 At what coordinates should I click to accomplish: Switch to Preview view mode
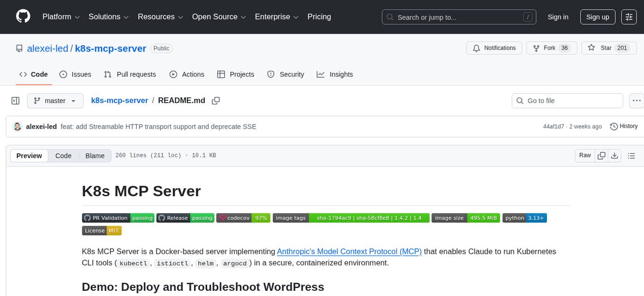[x=29, y=156]
